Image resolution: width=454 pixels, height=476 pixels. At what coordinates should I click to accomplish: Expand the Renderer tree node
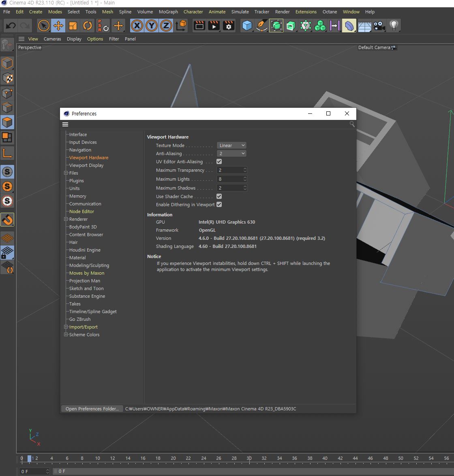(66, 219)
